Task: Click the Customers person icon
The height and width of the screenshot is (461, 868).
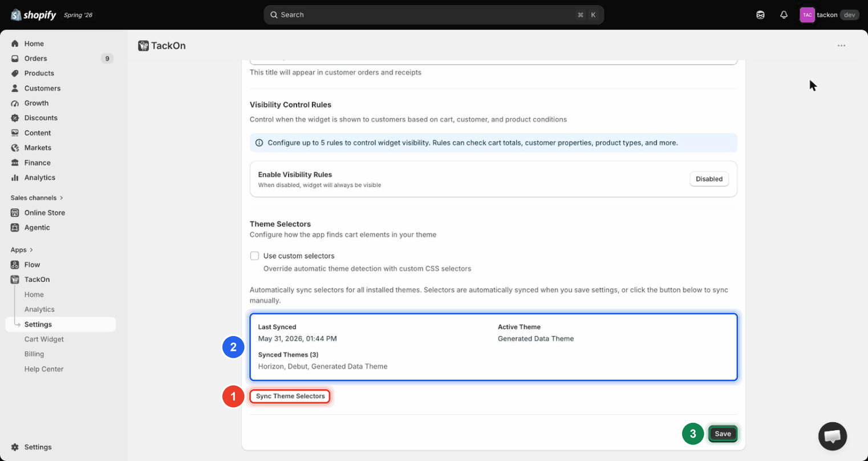Action: [x=15, y=88]
